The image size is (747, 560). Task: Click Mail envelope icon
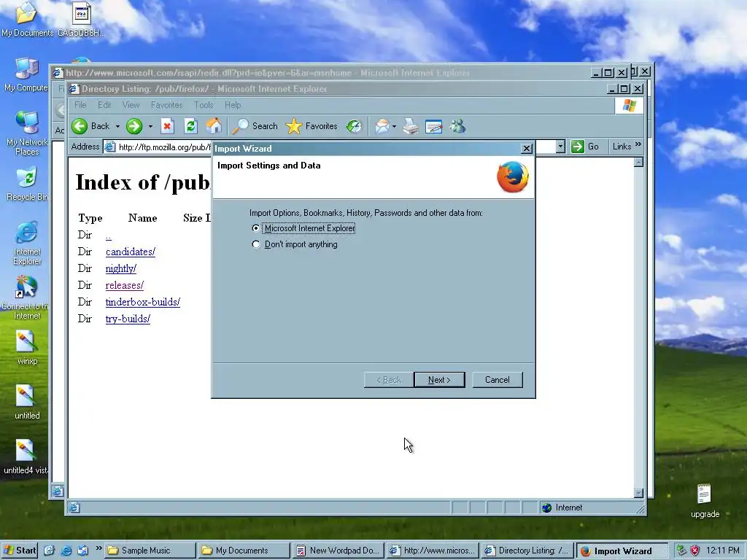[x=382, y=126]
